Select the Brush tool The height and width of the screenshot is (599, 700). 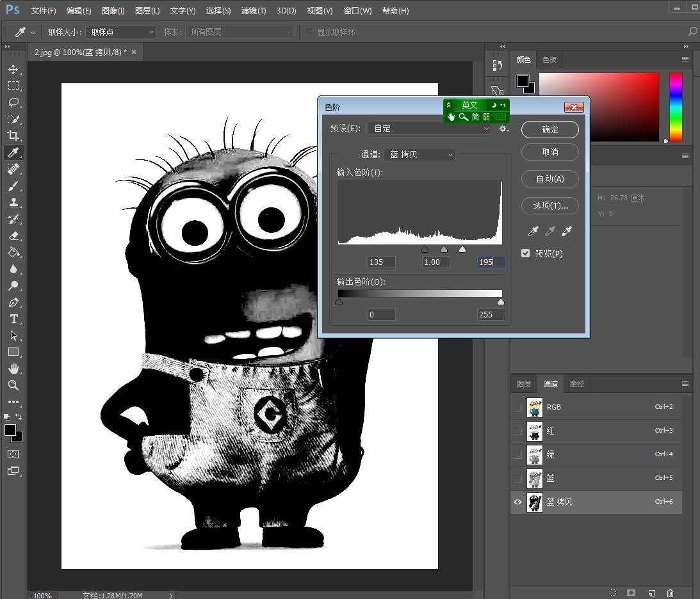(x=13, y=186)
